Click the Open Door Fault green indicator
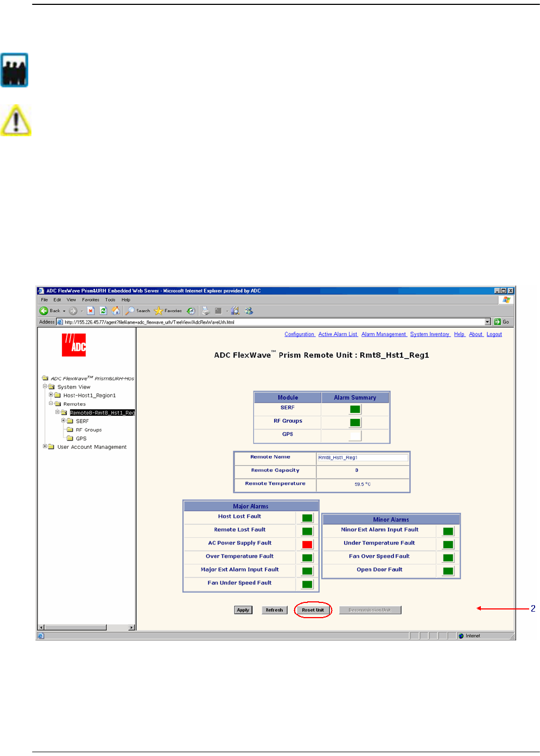540x756 pixels. 448,571
